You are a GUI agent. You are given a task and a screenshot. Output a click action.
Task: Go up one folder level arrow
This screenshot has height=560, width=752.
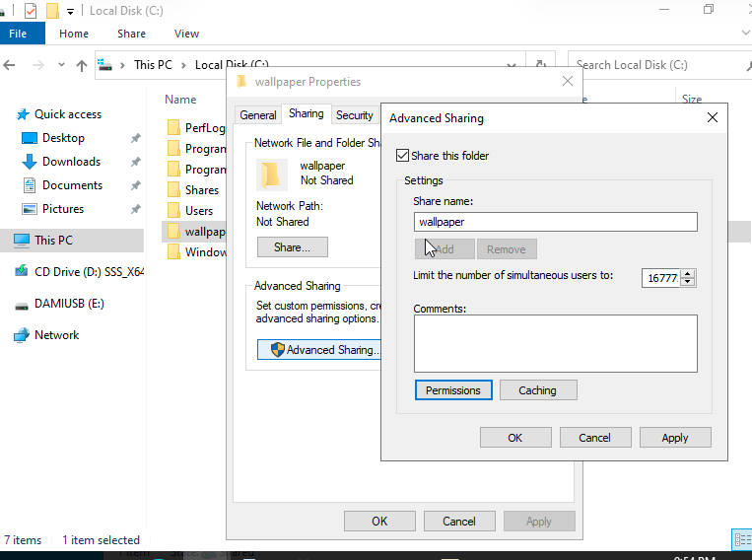click(82, 65)
